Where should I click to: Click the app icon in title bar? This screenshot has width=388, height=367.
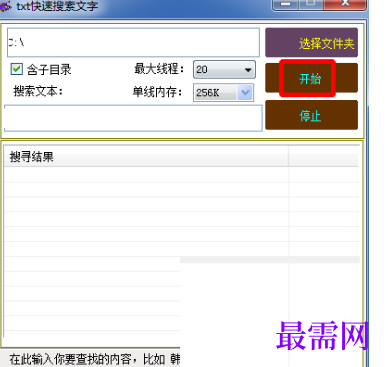pos(5,5)
